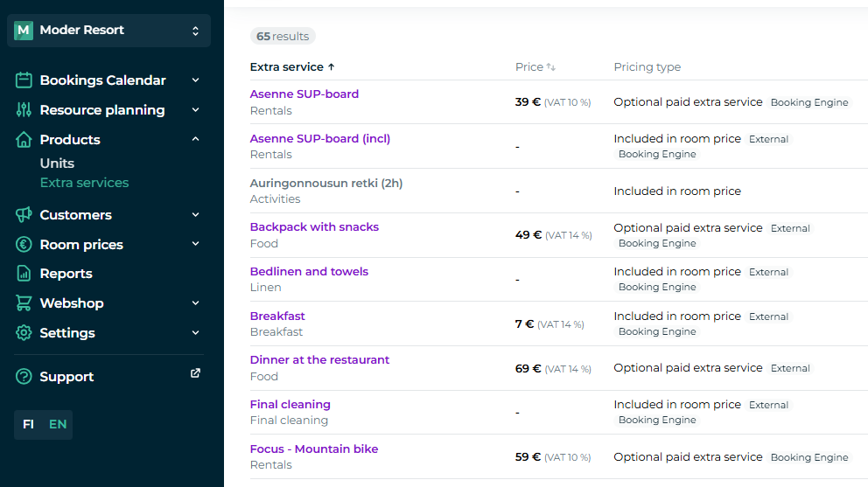Open Reports via its chart icon
This screenshot has height=487, width=868.
(24, 274)
